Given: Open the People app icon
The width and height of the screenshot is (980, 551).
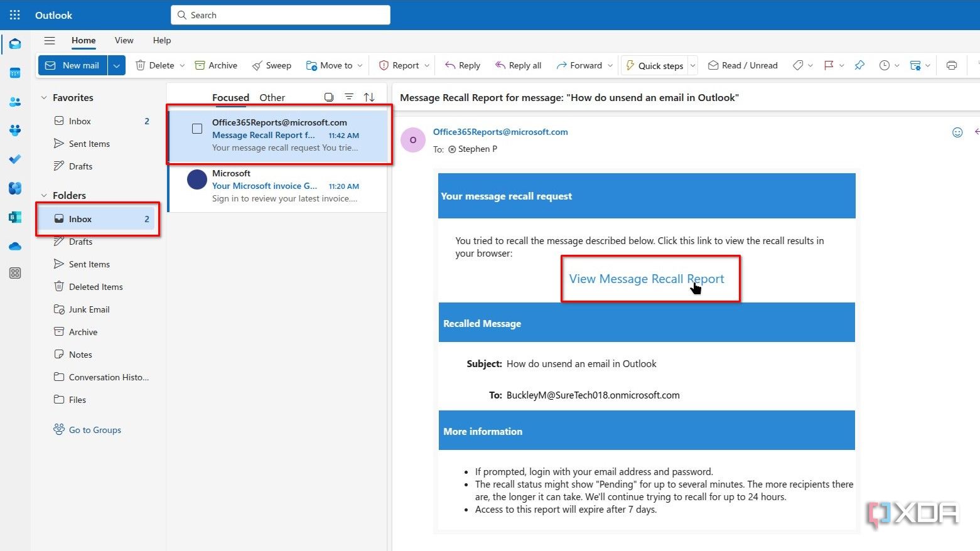Looking at the screenshot, I should (x=15, y=102).
